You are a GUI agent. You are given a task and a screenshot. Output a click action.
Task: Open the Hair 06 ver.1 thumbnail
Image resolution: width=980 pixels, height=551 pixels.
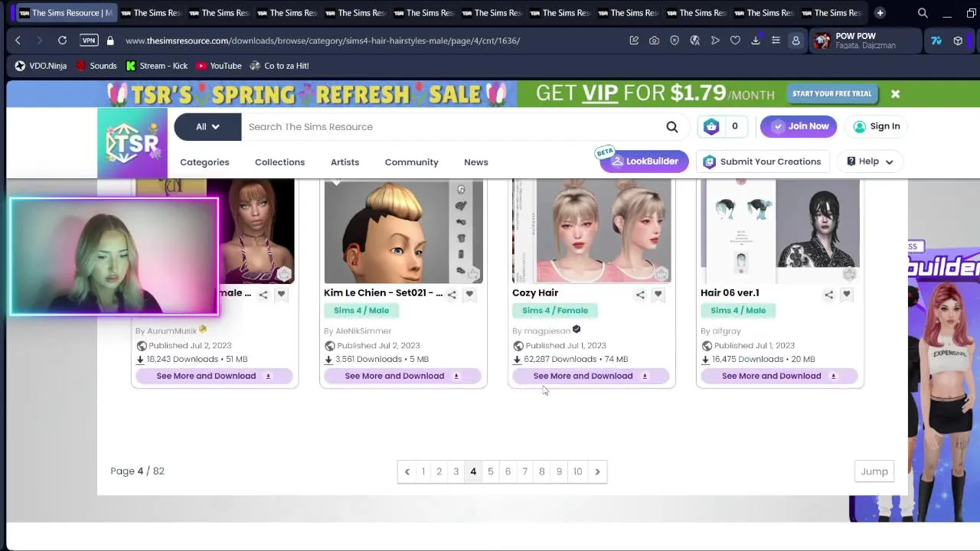click(780, 232)
